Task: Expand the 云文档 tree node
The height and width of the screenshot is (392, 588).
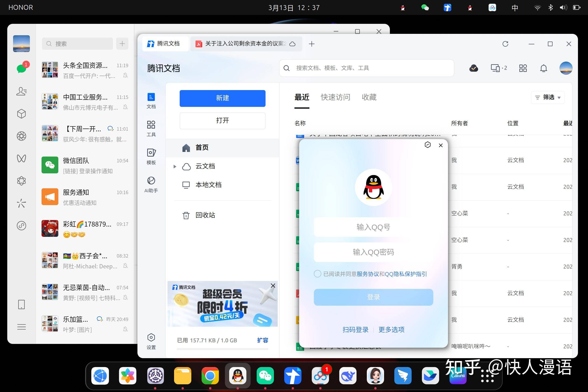Action: tap(175, 166)
